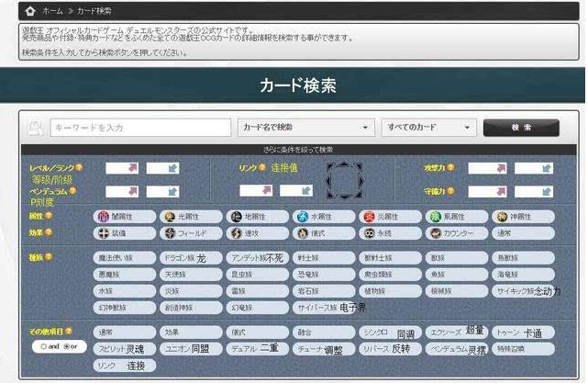
Task: Show help for レベル/ランク label
Action: click(x=79, y=167)
